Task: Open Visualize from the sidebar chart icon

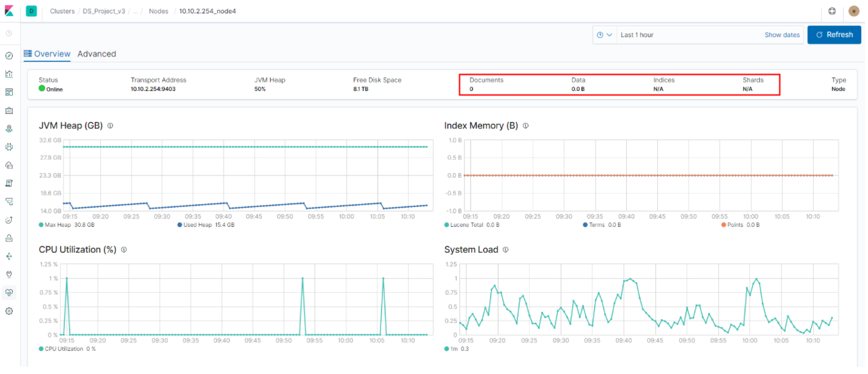Action: [9, 74]
